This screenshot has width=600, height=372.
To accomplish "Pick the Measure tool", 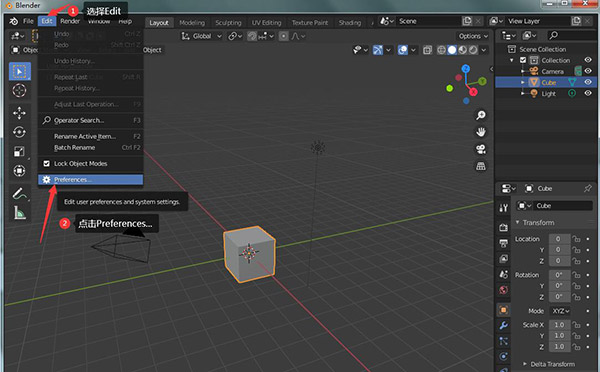I will 20,212.
